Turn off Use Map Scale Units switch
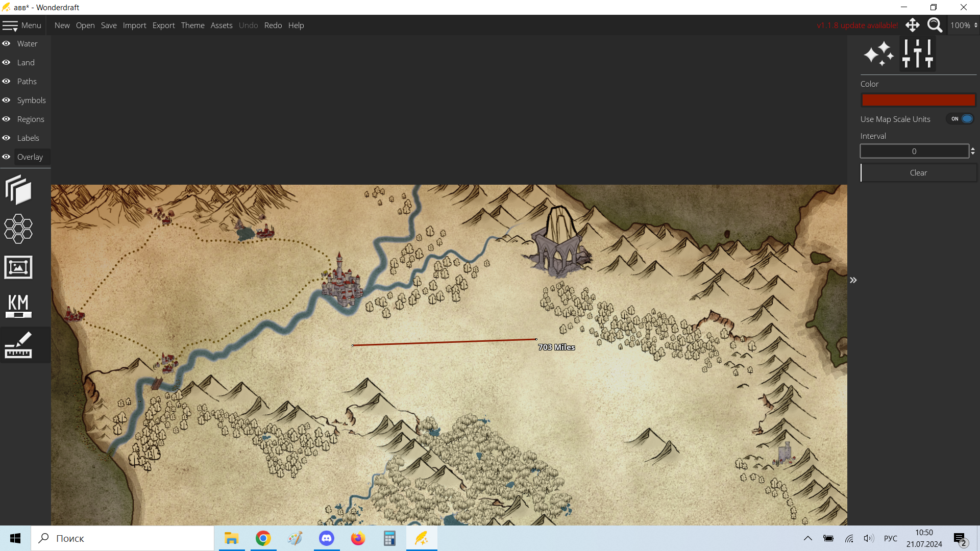 pyautogui.click(x=961, y=119)
